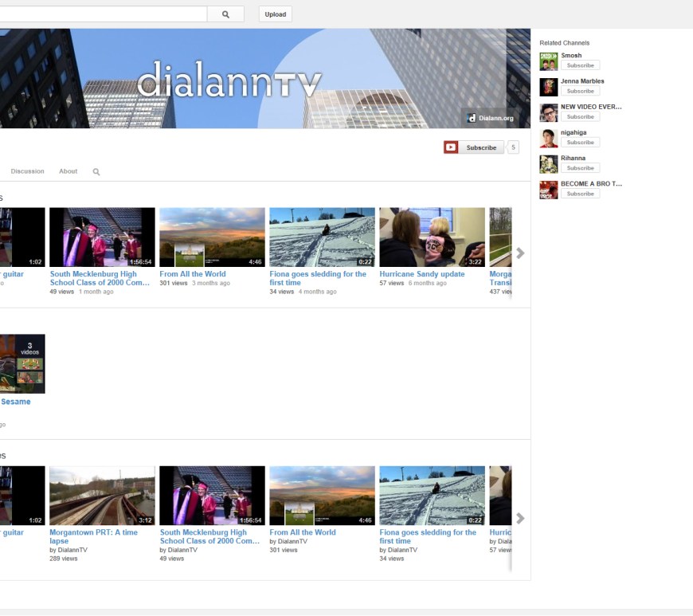
Task: Open the Morgantown PRT time lapse thumbnail
Action: [102, 496]
